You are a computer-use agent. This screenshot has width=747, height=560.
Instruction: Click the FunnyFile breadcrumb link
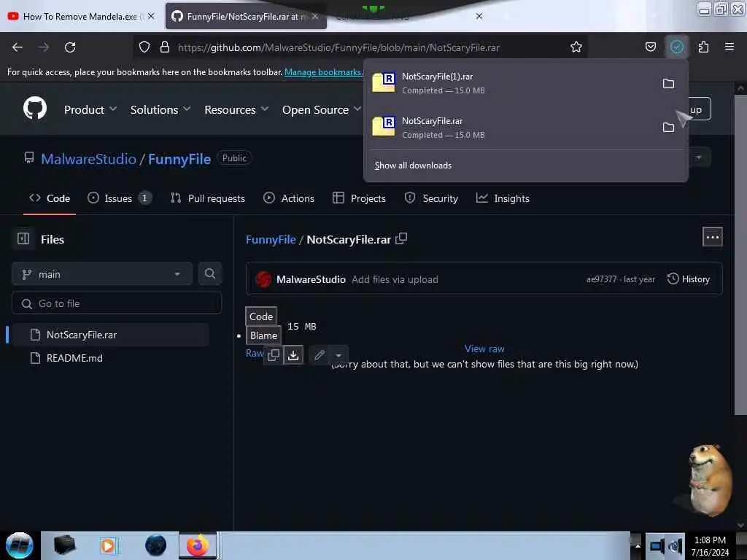pos(271,239)
